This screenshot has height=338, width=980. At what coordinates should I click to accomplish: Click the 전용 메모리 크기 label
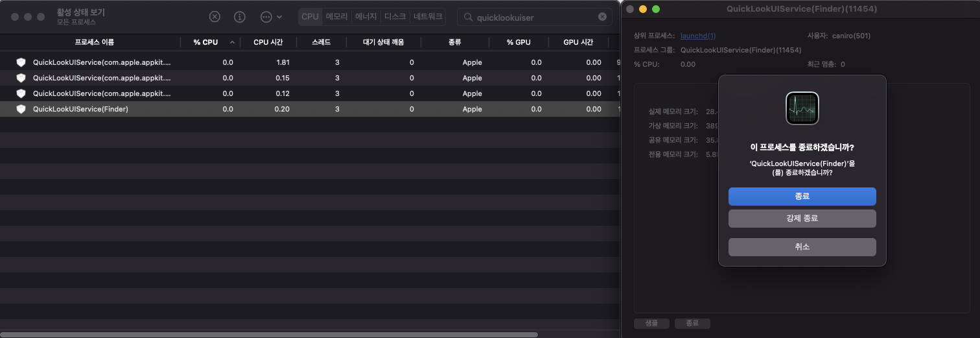point(673,154)
